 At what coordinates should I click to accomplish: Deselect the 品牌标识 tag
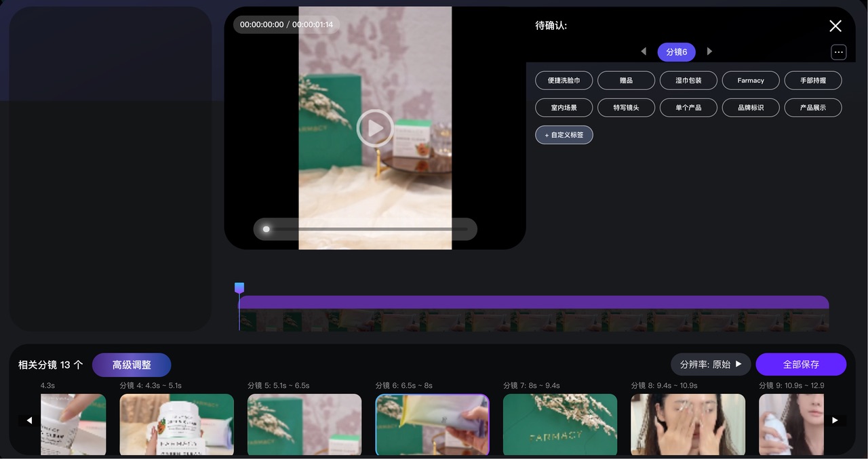click(x=750, y=107)
